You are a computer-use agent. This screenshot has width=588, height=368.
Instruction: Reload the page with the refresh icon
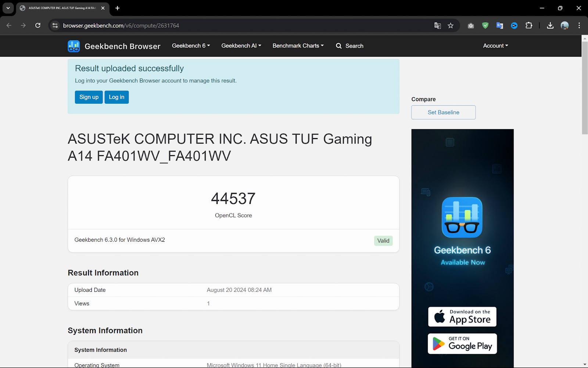point(38,25)
